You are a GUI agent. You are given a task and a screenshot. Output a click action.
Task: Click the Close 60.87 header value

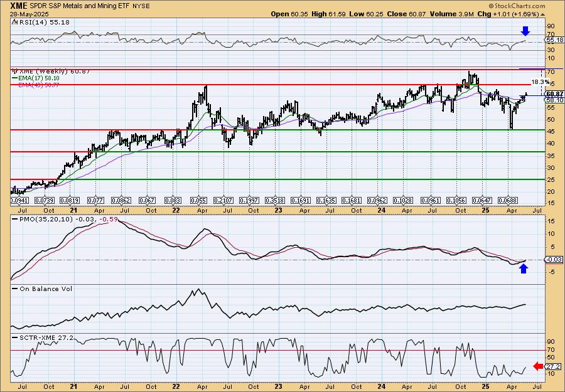coord(406,14)
